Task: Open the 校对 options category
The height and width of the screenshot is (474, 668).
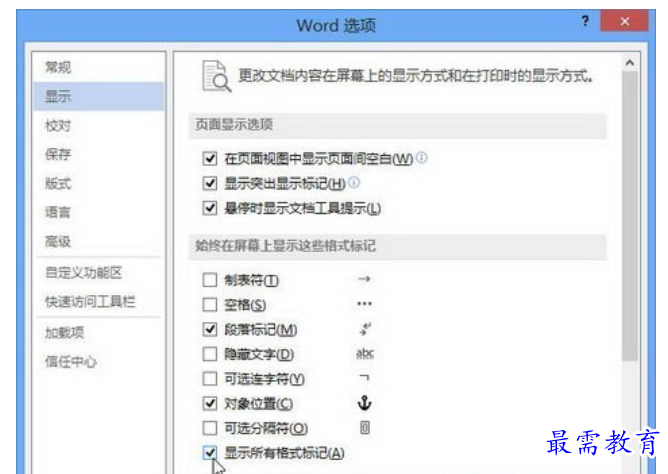Action: pyautogui.click(x=98, y=126)
